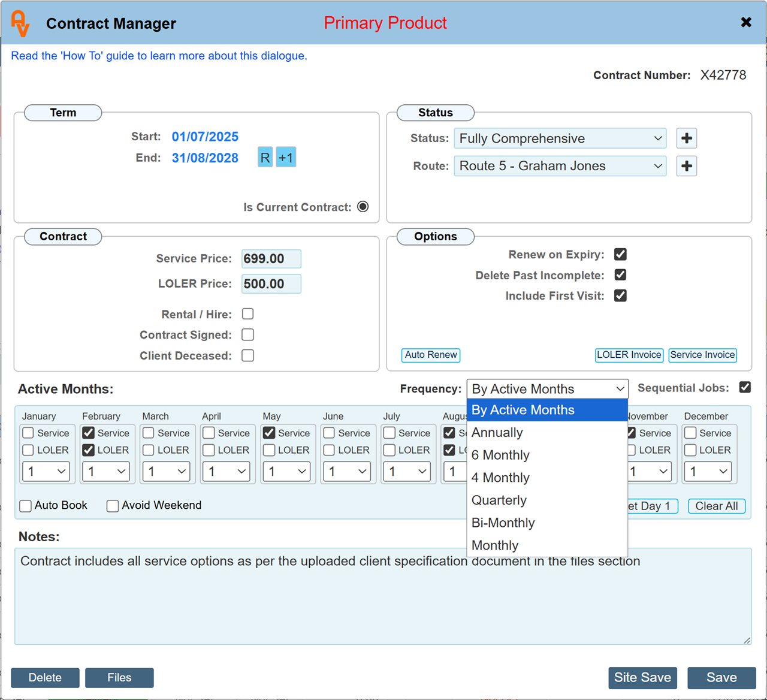Select the Is Current Contract radio button
Viewport: 767px width, 700px height.
tap(363, 207)
